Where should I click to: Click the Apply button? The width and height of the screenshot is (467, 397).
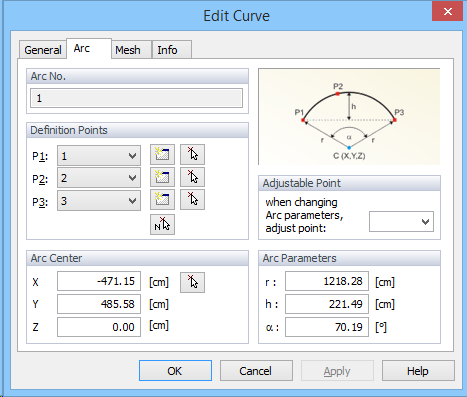tap(337, 370)
